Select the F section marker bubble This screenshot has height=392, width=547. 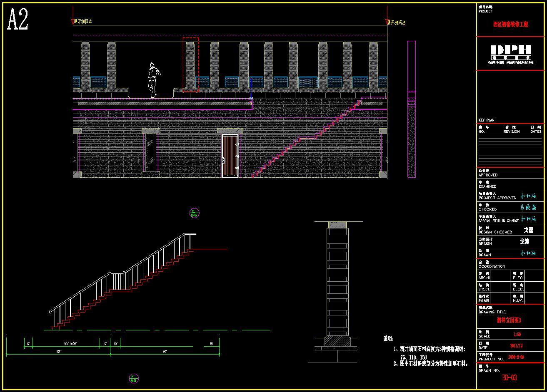[x=134, y=378]
